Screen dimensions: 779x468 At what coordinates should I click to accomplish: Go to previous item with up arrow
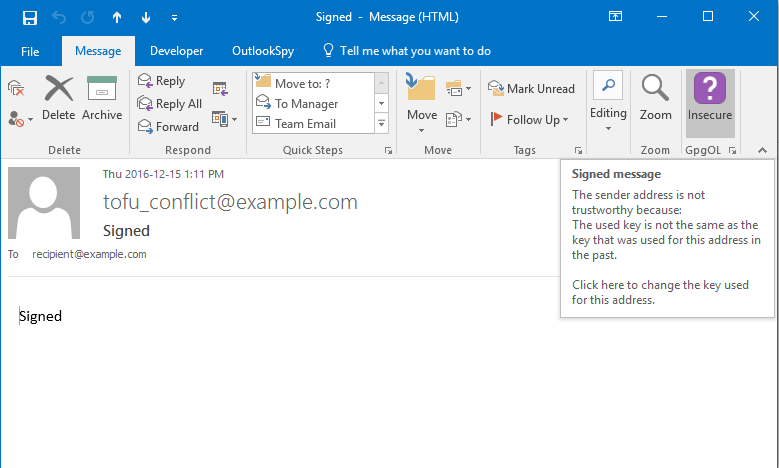[117, 17]
